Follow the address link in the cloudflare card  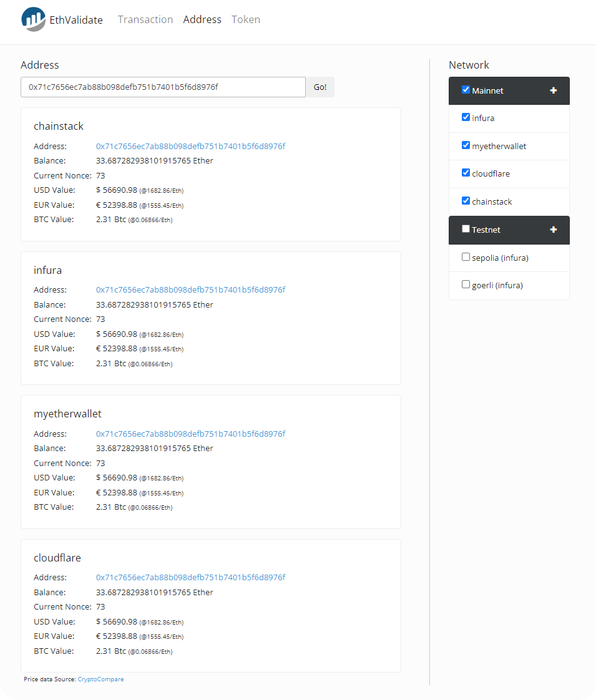click(x=190, y=577)
